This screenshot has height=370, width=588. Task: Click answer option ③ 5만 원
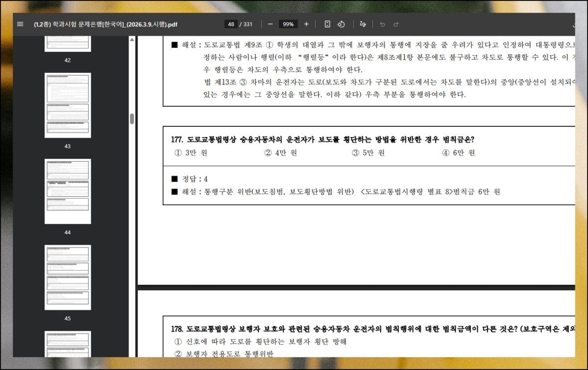pyautogui.click(x=368, y=153)
